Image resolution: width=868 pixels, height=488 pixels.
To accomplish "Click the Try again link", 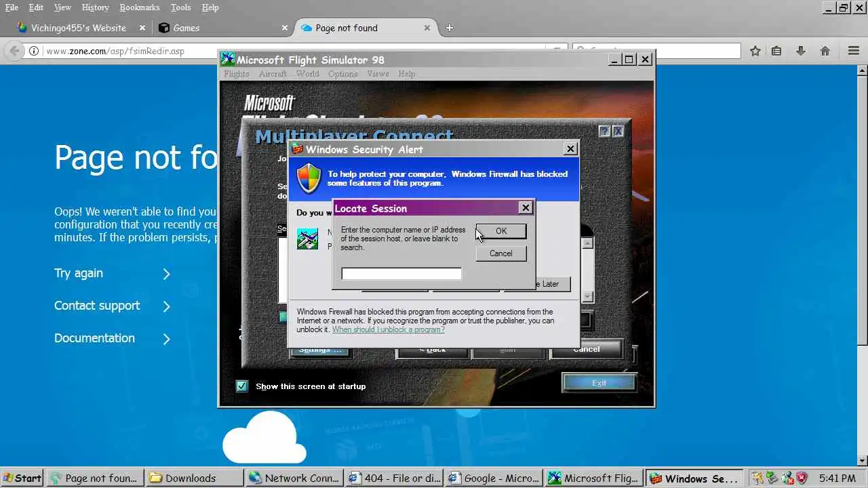I will (x=79, y=273).
